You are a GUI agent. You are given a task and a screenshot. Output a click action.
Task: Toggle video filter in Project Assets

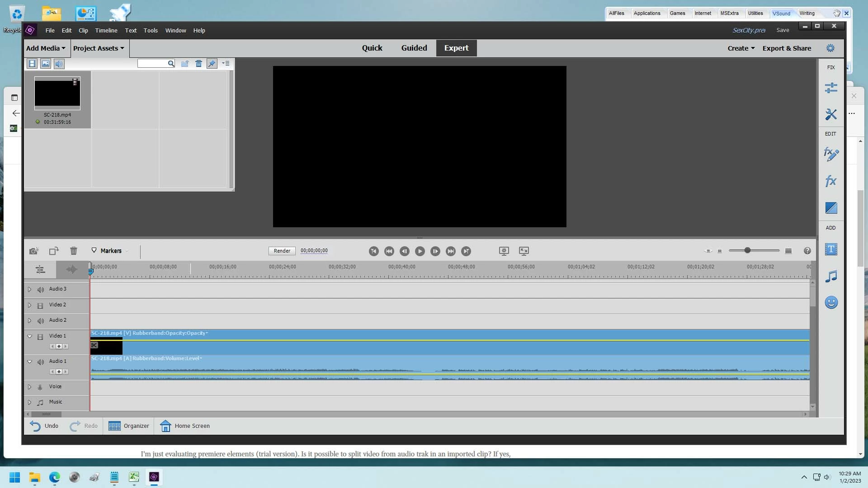tap(32, 64)
